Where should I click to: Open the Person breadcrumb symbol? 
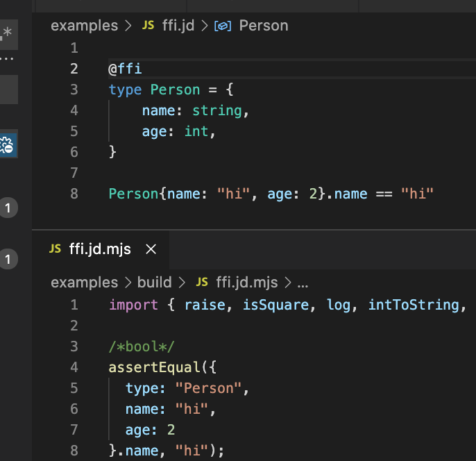pos(264,26)
